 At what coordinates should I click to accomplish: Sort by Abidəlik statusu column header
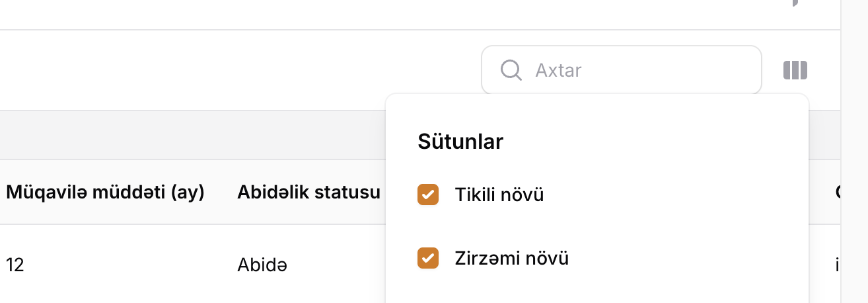tap(308, 193)
